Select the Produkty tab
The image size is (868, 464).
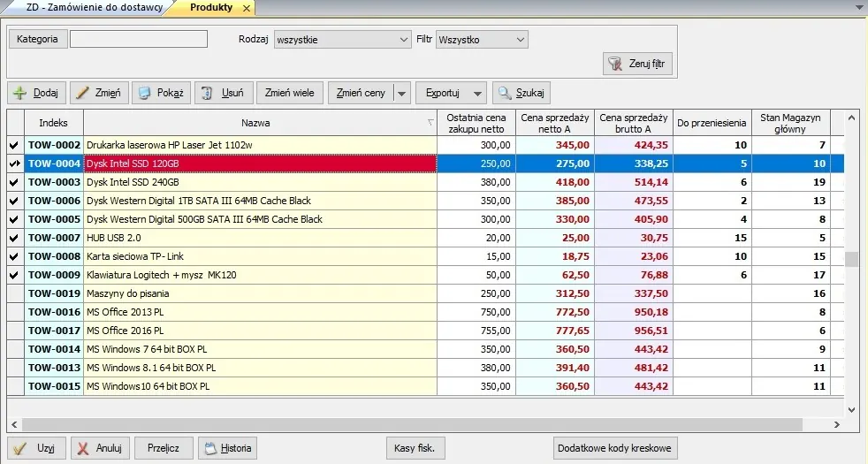coord(211,7)
